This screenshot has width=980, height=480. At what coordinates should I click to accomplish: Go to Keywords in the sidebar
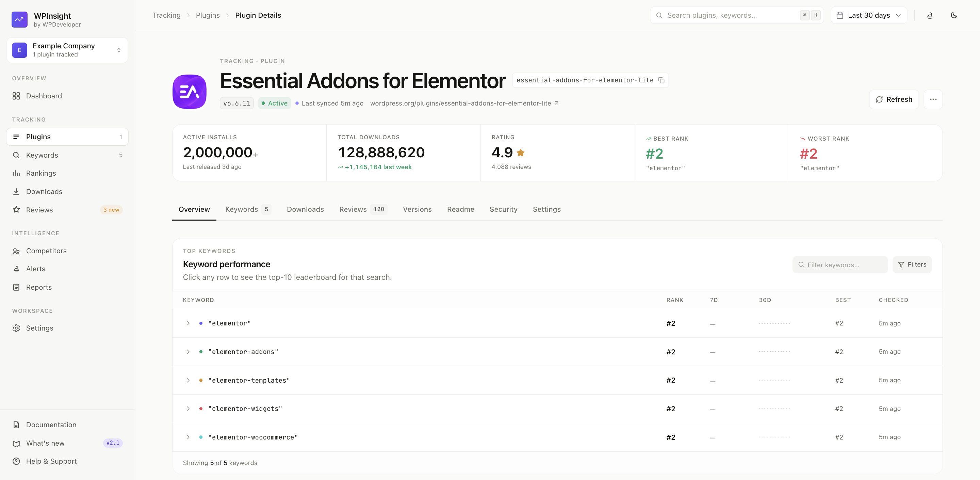click(67, 155)
